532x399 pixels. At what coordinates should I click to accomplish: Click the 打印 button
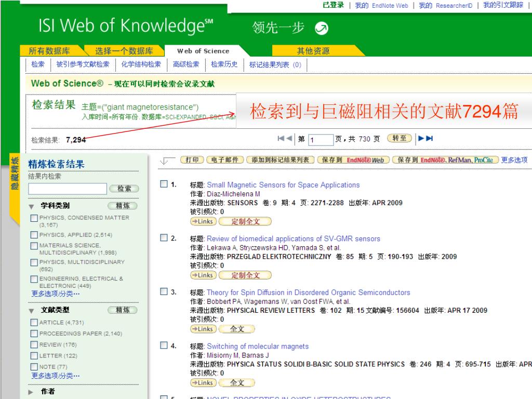click(x=192, y=160)
